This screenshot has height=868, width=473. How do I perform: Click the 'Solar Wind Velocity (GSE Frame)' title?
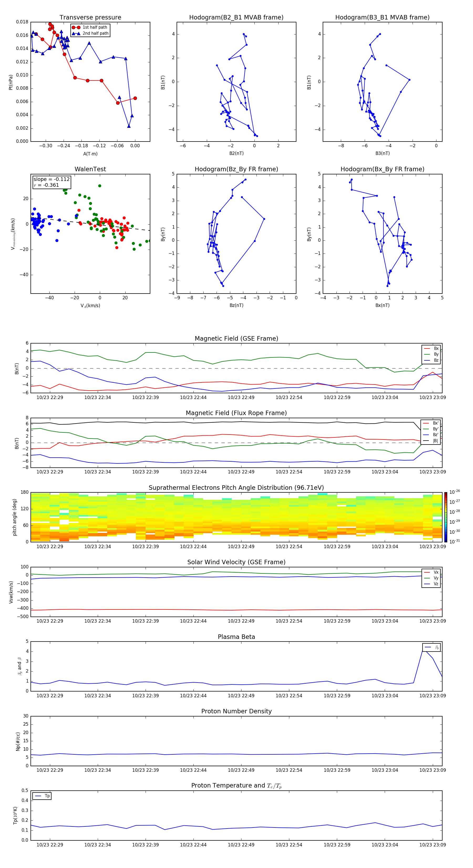tap(236, 562)
